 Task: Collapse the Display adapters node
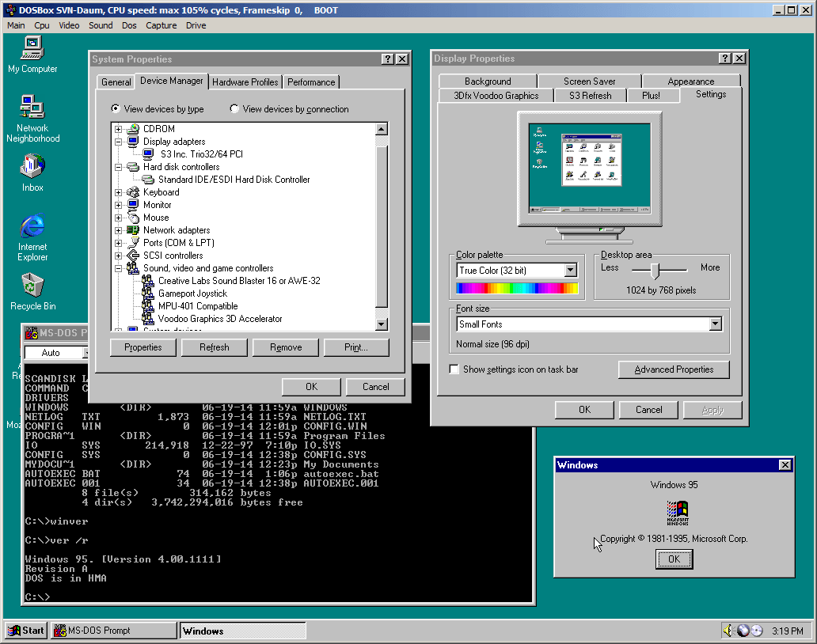118,142
